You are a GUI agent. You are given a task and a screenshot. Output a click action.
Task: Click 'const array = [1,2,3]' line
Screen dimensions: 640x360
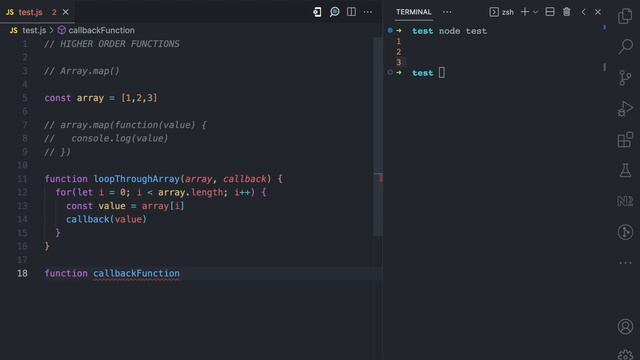[101, 98]
